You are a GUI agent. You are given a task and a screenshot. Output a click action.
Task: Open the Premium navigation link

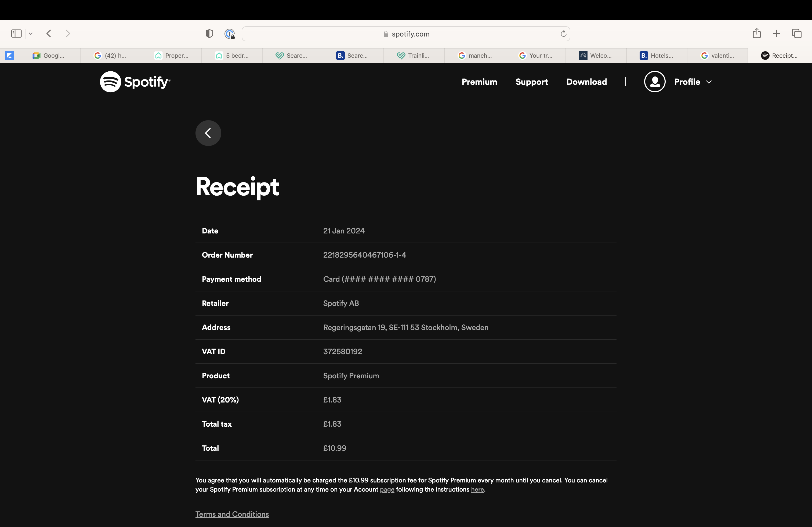(x=479, y=82)
